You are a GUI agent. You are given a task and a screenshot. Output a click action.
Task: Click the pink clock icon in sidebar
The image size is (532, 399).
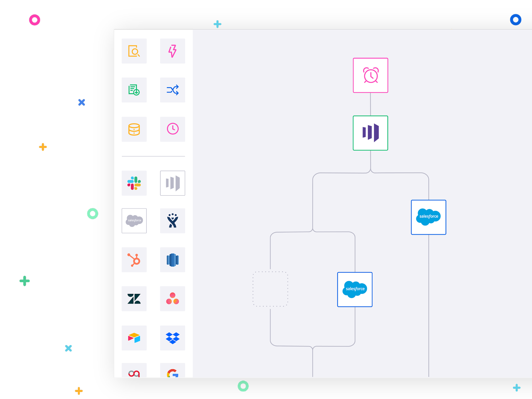(172, 129)
